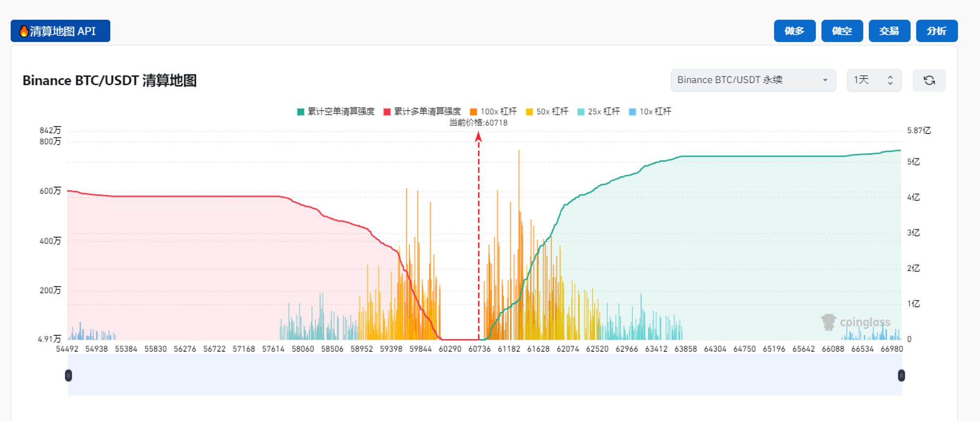The height and width of the screenshot is (421, 980).
Task: Toggle 累计多单清算强度 legend series
Action: pos(422,112)
